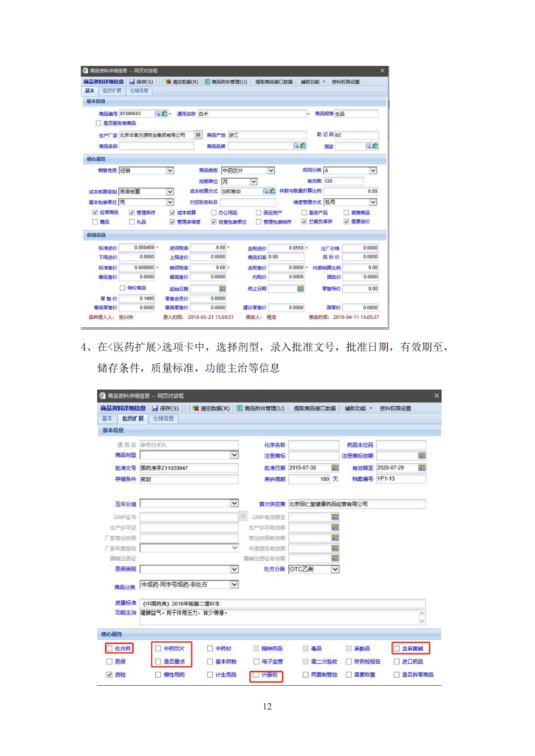This screenshot has height=756, width=535.
Task: Click the save disk icon in the upper dialog
Action: tap(132, 82)
